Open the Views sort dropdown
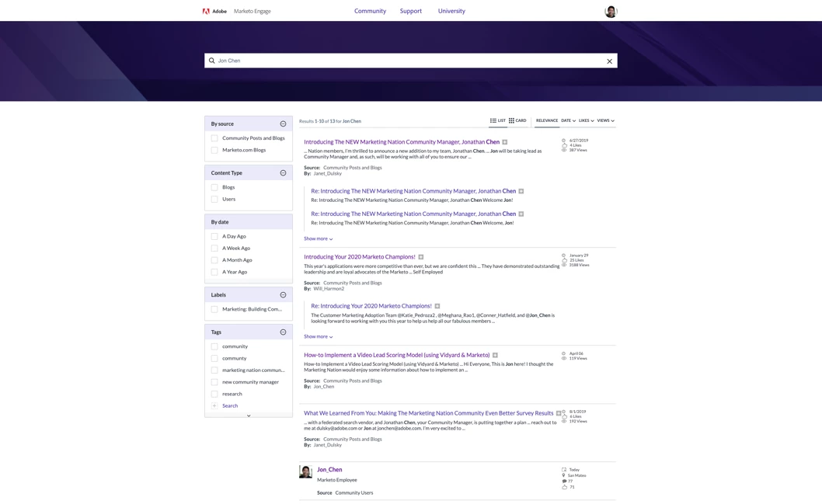Image resolution: width=822 pixels, height=504 pixels. click(605, 120)
